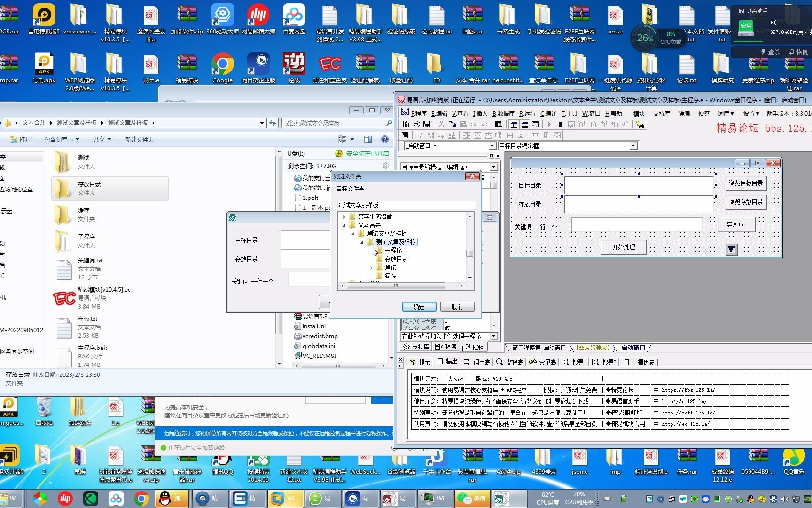Click the 关键词 一行一个 input field in designer
This screenshot has width=812, height=508.
click(637, 225)
